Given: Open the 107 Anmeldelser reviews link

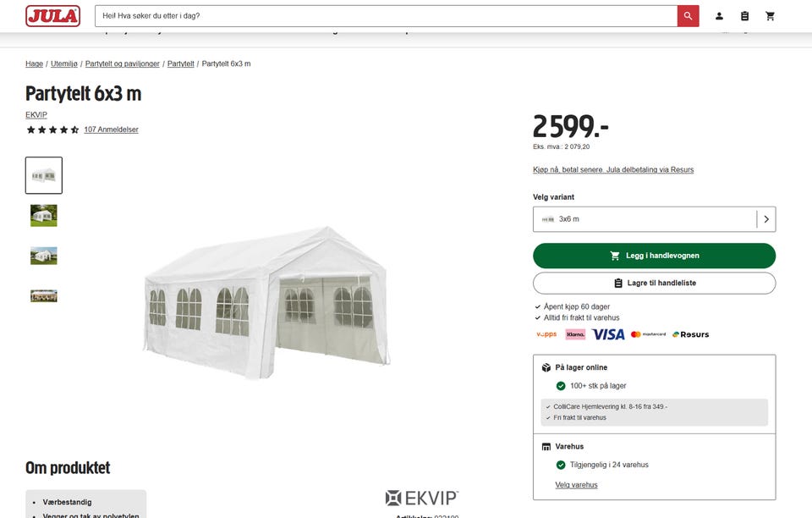Looking at the screenshot, I should [112, 129].
